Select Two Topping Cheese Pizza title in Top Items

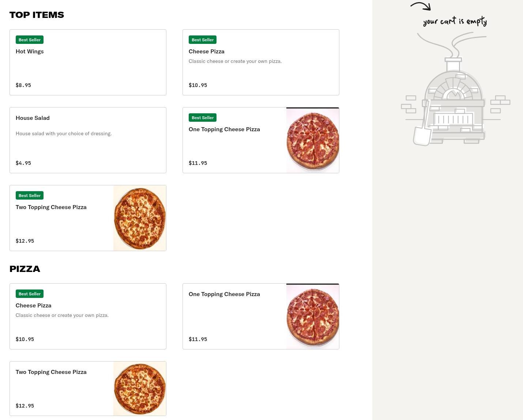51,207
